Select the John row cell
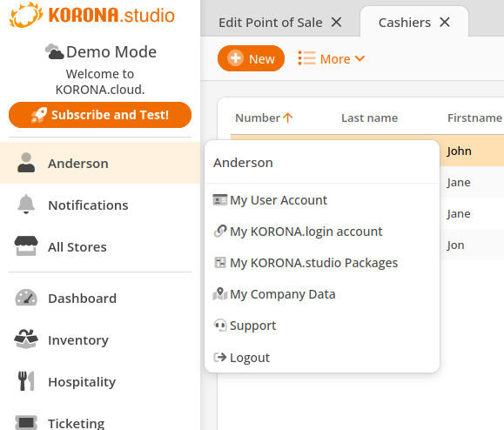Screen dimensions: 504x430 coord(459,151)
